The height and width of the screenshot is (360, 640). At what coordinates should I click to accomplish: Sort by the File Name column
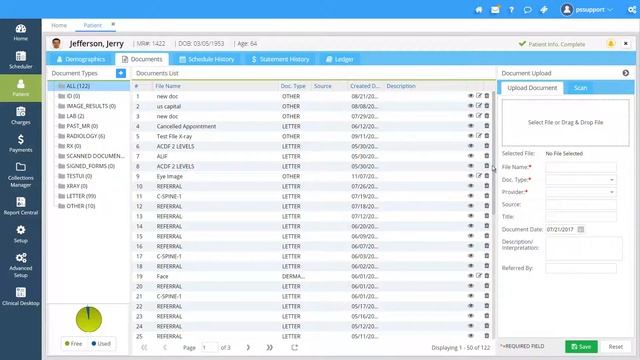click(x=168, y=86)
